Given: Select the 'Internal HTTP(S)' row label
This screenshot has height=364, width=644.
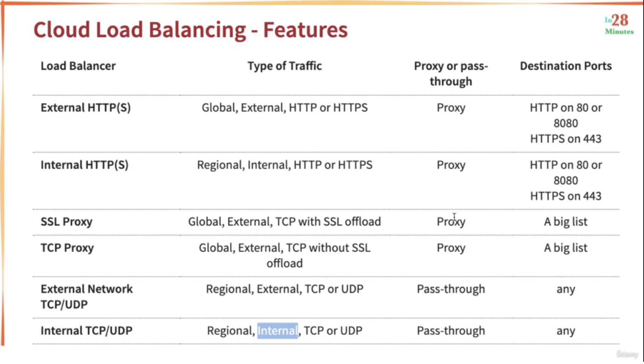Looking at the screenshot, I should point(84,165).
